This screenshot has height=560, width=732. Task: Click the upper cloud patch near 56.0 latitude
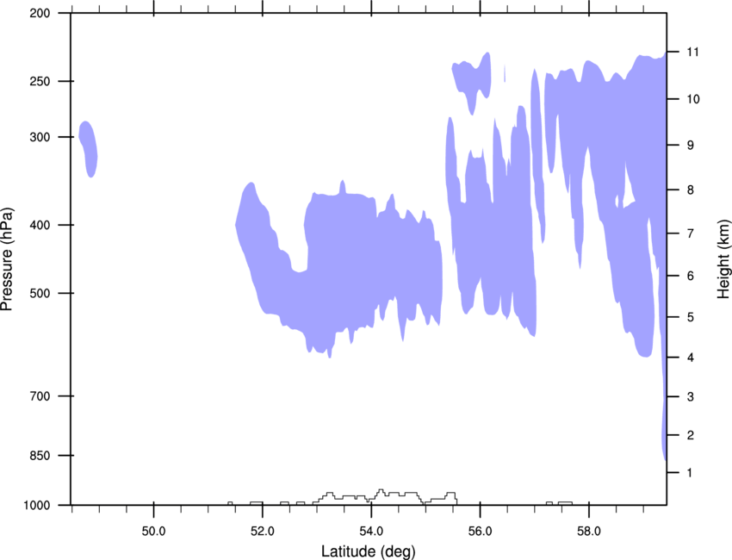pos(473,82)
